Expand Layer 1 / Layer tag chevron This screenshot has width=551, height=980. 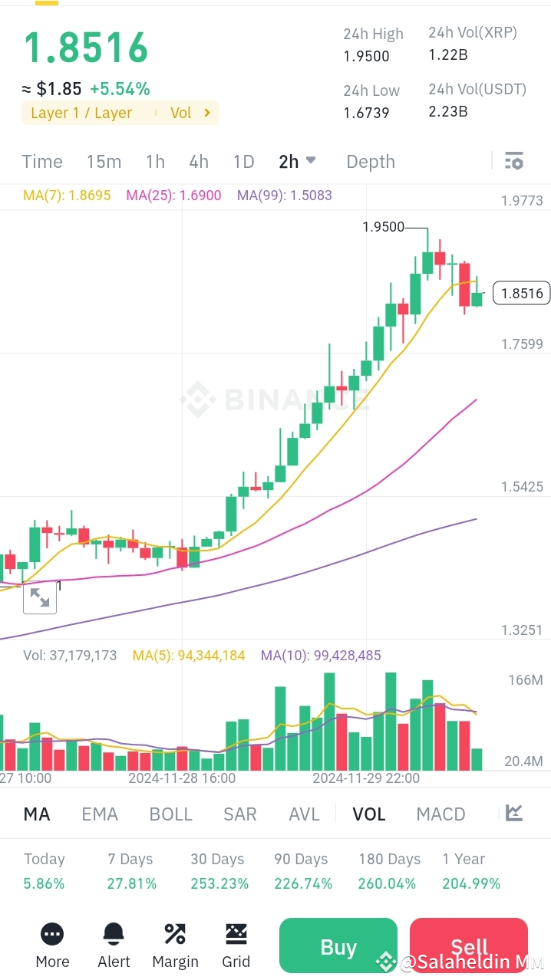[x=206, y=113]
